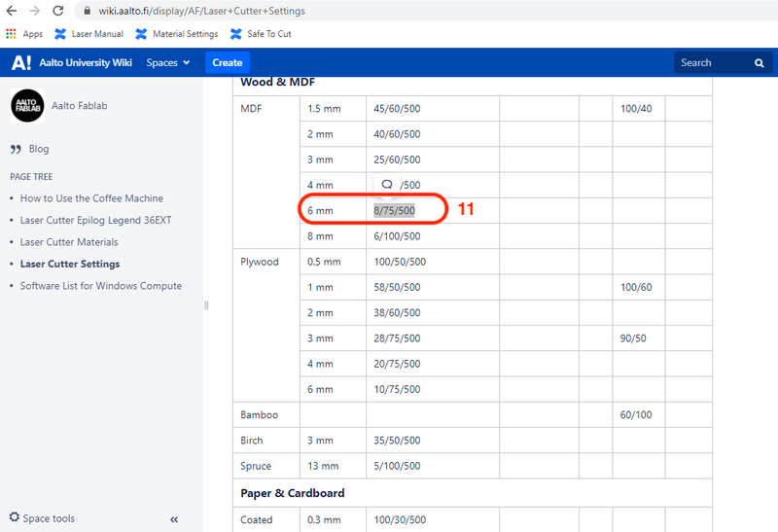Image resolution: width=778 pixels, height=532 pixels.
Task: Click the browser back arrow
Action: point(12,11)
